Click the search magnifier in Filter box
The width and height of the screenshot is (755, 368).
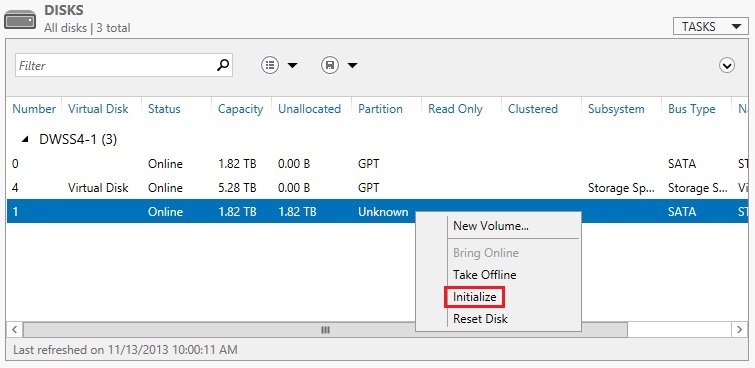pos(222,65)
